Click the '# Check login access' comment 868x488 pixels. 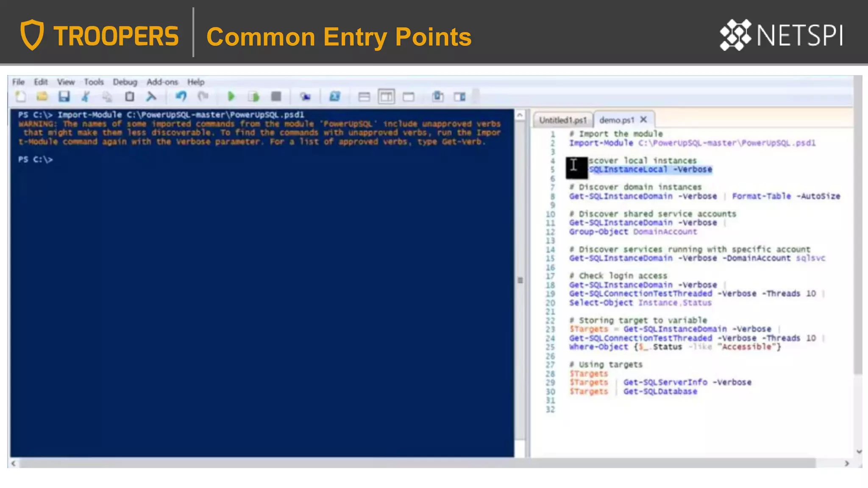[618, 276]
